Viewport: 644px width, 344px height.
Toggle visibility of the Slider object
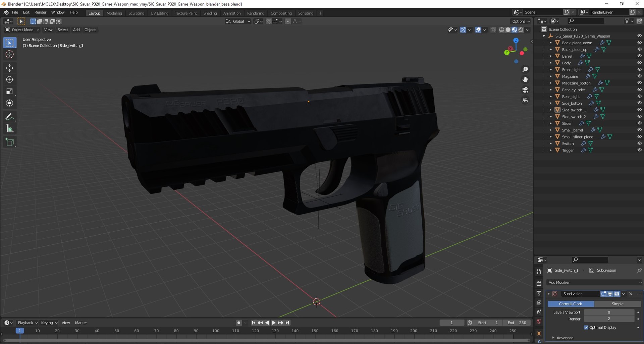pyautogui.click(x=639, y=123)
